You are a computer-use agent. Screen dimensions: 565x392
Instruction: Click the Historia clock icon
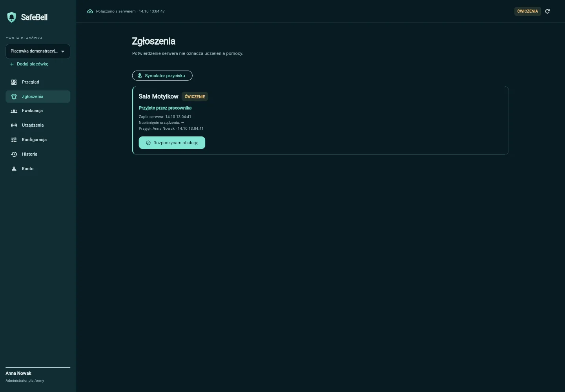14,154
